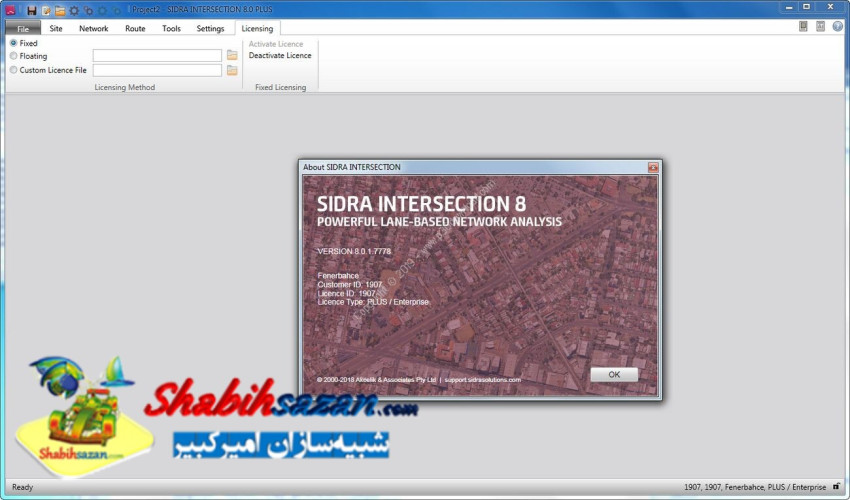Screen dimensions: 850x500
Task: Click the user guide book icon at top right
Action: [x=803, y=27]
